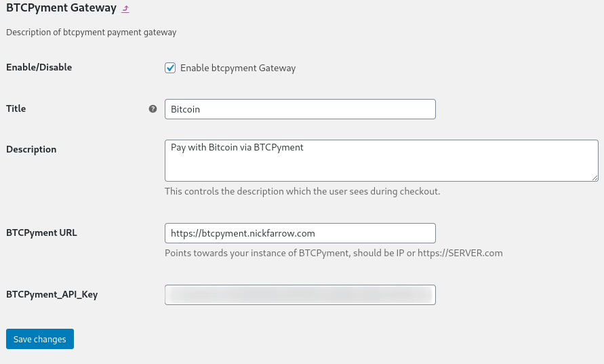Click the BTCPyment_API_Key input field
The image size is (604, 364).
300,295
